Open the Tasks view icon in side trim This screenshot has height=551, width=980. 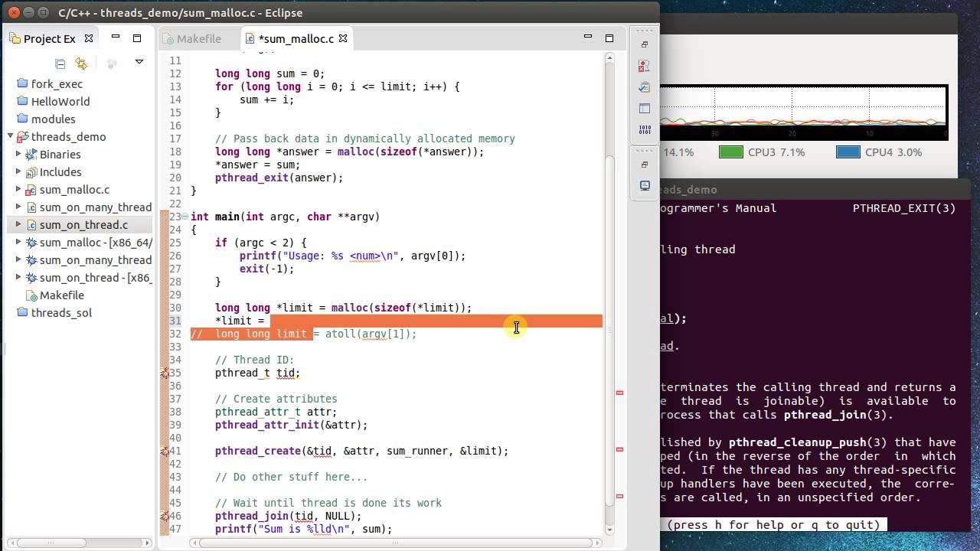[x=645, y=87]
